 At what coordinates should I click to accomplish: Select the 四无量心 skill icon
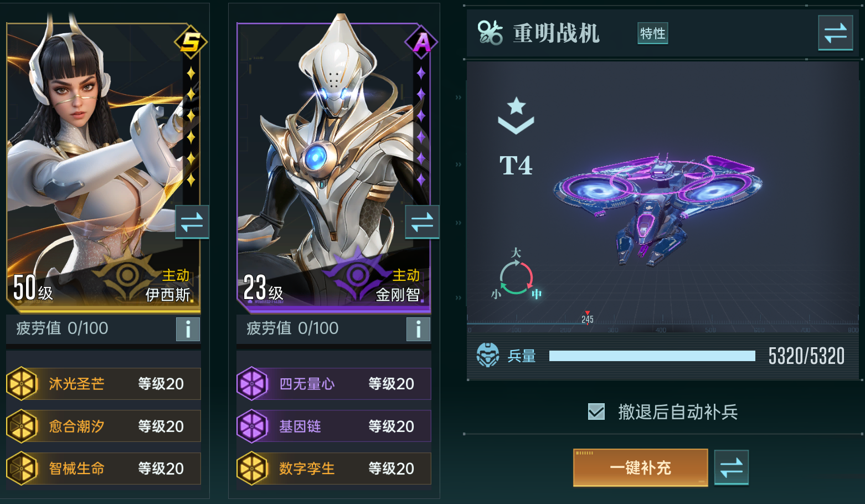pos(253,383)
